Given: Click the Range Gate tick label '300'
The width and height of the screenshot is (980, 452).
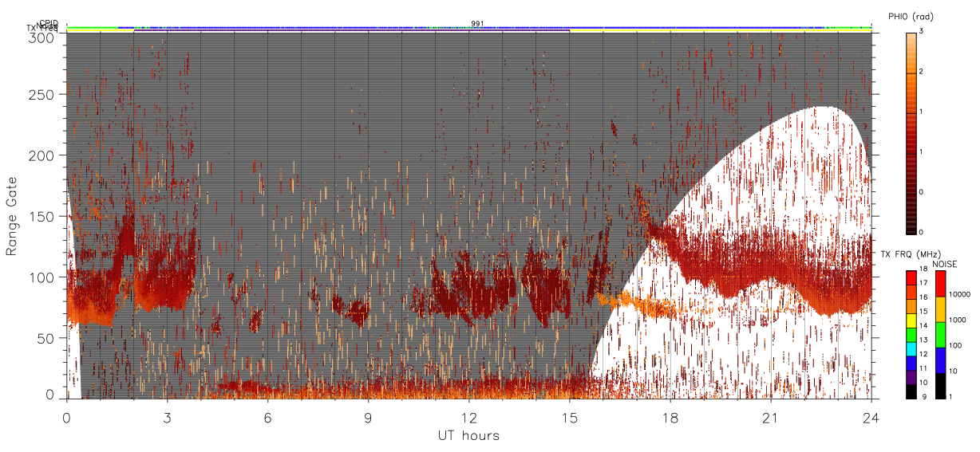Looking at the screenshot, I should coord(42,37).
